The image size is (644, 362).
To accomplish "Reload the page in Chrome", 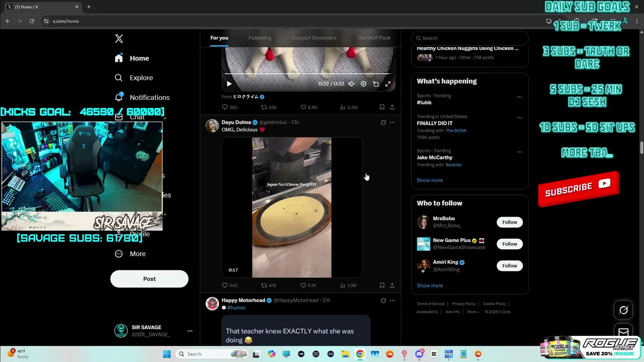I will point(32,21).
